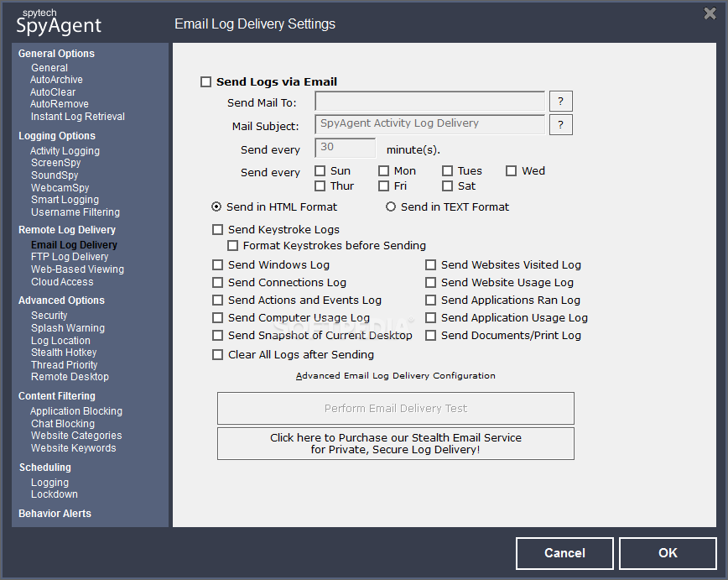Open Security advanced options
Viewport: 728px width, 580px height.
49,316
